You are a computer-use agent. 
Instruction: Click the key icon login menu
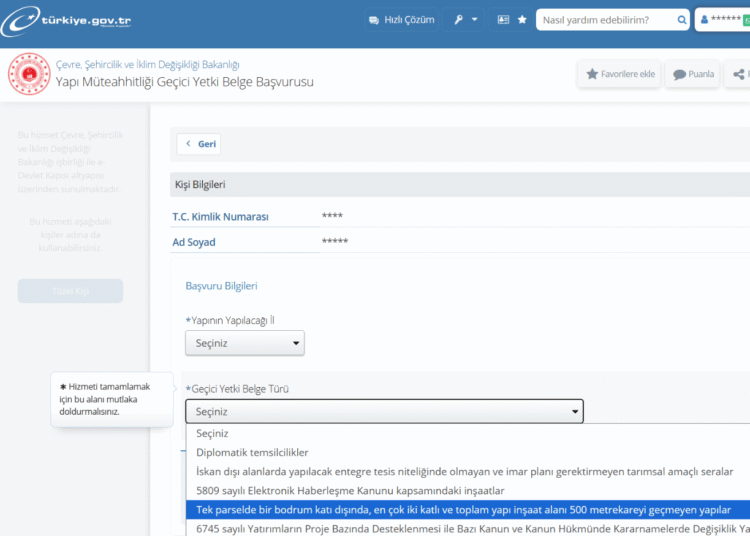[x=458, y=20]
